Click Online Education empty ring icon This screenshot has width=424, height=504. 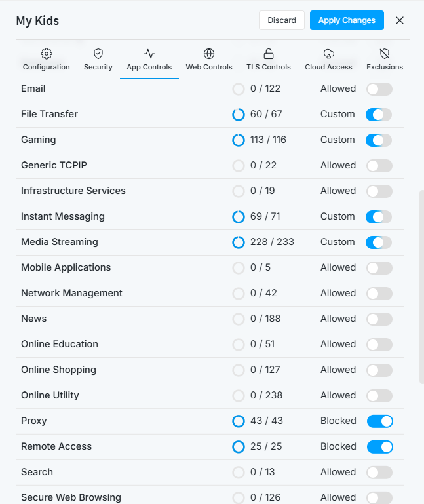(x=239, y=345)
